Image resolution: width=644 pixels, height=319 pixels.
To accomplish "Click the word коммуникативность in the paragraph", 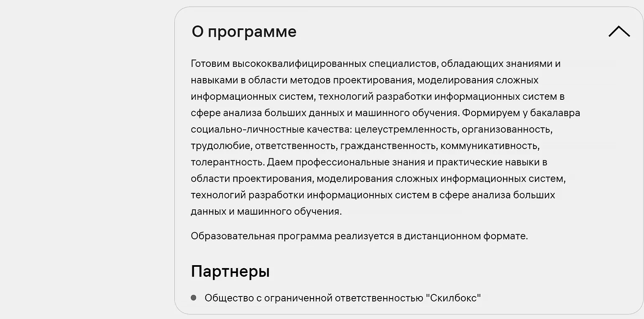I will (x=489, y=146).
